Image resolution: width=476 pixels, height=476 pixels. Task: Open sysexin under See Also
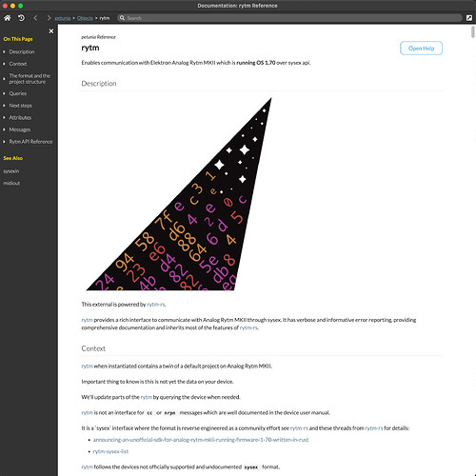(11, 171)
